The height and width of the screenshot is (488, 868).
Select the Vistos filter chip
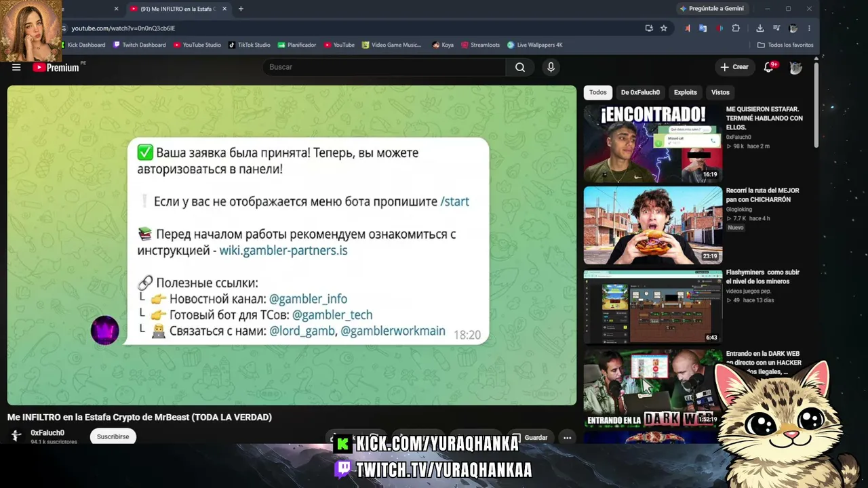click(x=720, y=92)
